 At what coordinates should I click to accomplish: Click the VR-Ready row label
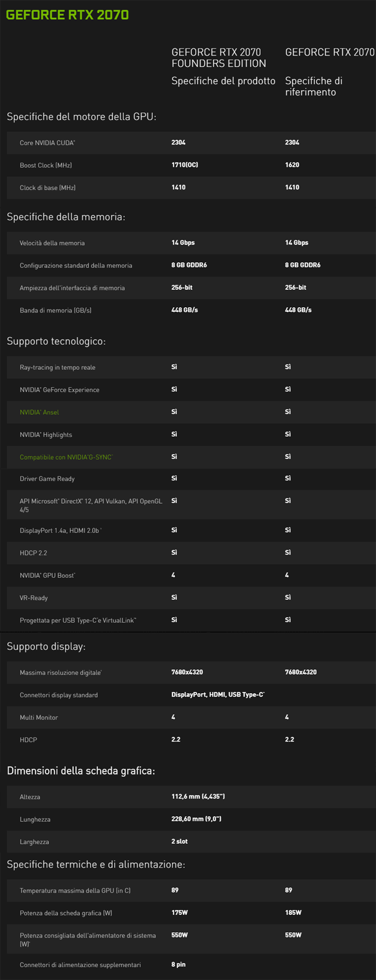(33, 598)
